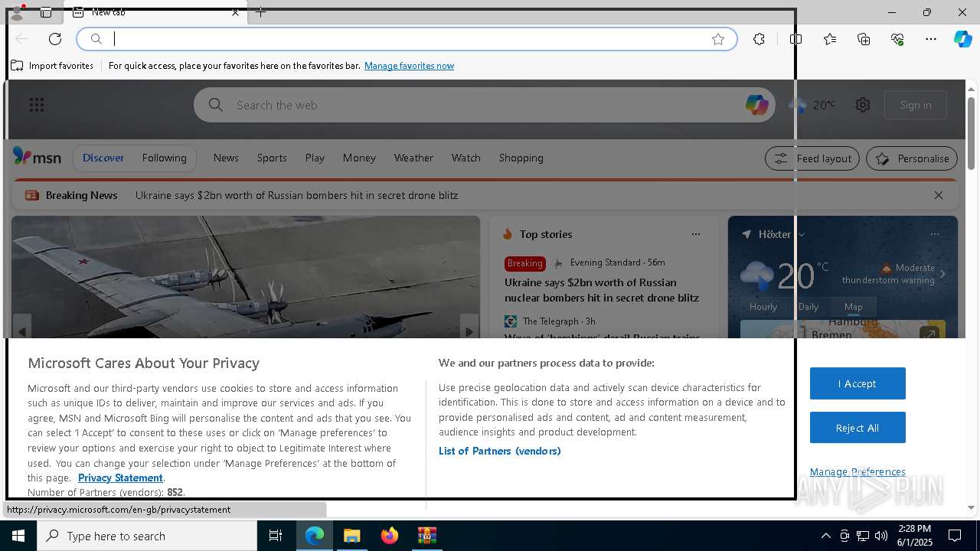Viewport: 980px width, 551px height.
Task: Open Manage Preferences link
Action: (857, 471)
